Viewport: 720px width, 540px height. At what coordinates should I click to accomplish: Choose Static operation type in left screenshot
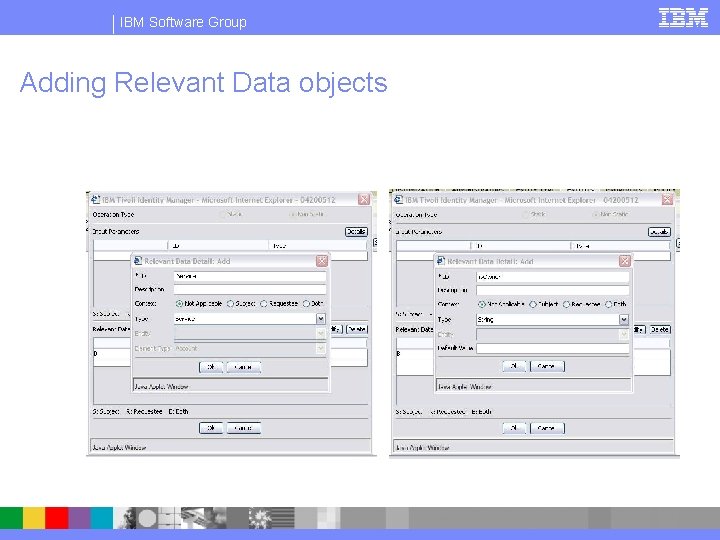223,214
